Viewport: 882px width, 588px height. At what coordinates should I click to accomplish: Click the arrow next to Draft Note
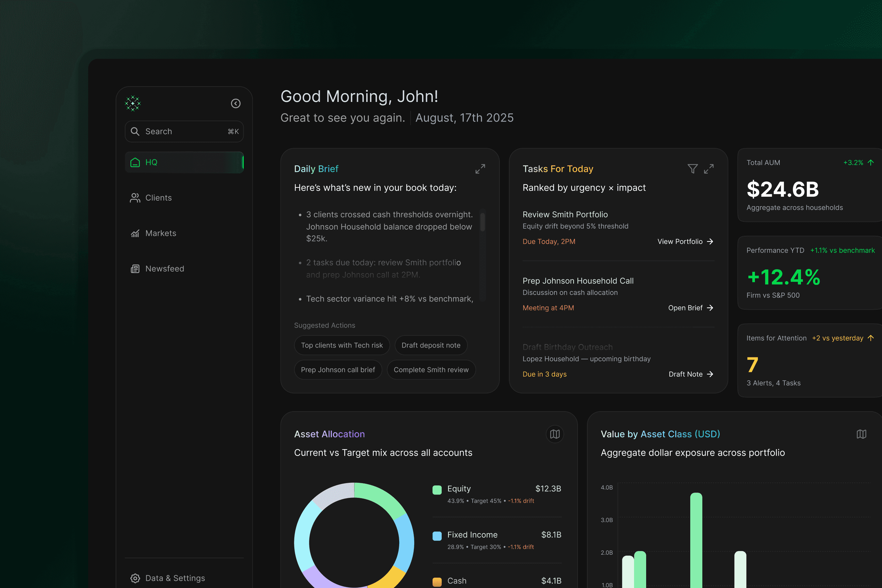pos(710,374)
